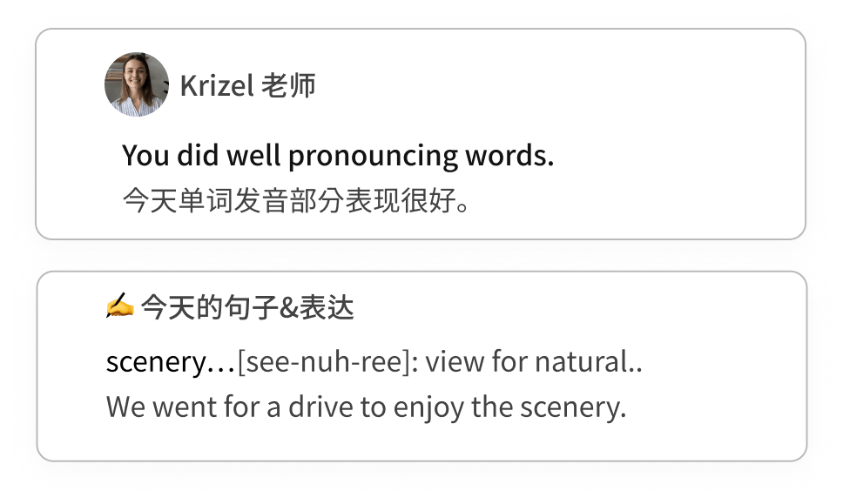843x504 pixels.
Task: Click pronunciation guide [see-nuh-ree]
Action: [x=328, y=361]
